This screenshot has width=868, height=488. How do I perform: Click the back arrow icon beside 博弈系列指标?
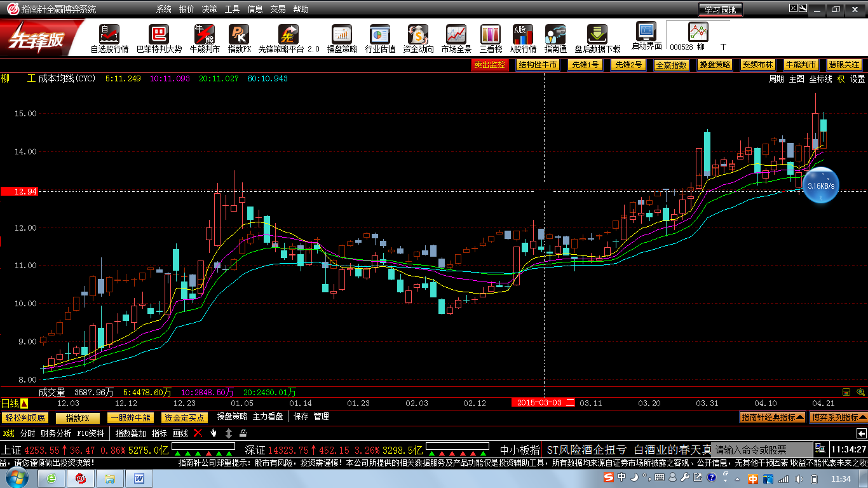coord(862,433)
